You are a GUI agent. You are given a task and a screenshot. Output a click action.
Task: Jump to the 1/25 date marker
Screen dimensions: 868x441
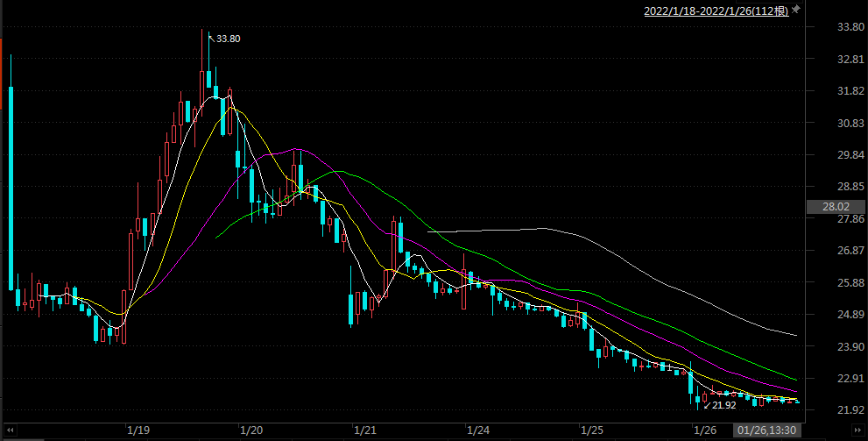click(592, 430)
